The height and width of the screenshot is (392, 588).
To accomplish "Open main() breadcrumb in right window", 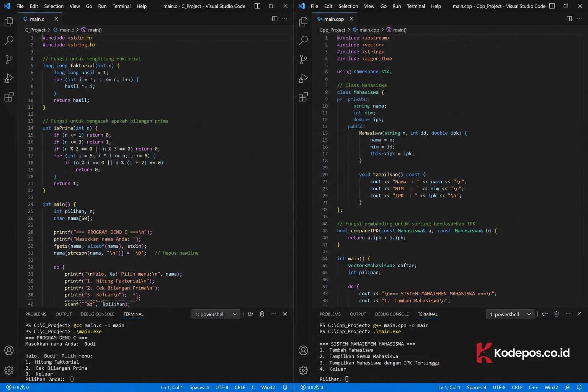I will coord(397,30).
